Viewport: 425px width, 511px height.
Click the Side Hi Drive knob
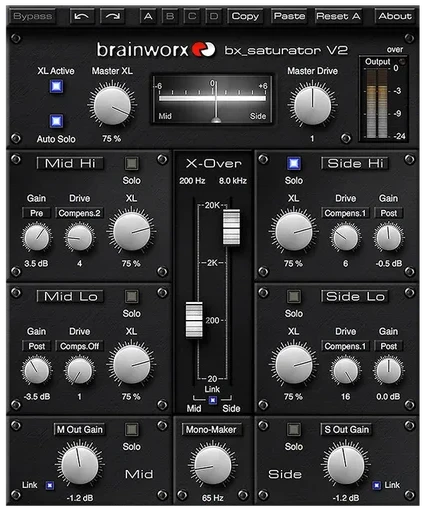pyautogui.click(x=345, y=238)
